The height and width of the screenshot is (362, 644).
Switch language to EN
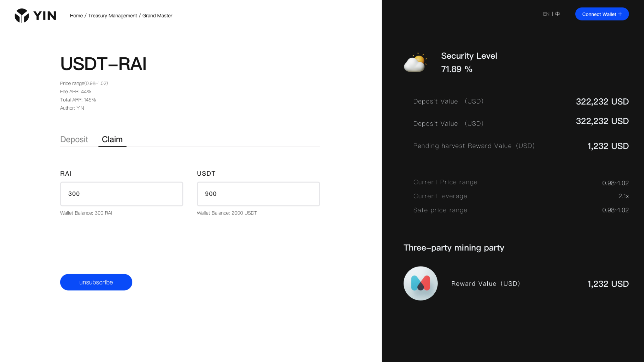[x=546, y=14]
